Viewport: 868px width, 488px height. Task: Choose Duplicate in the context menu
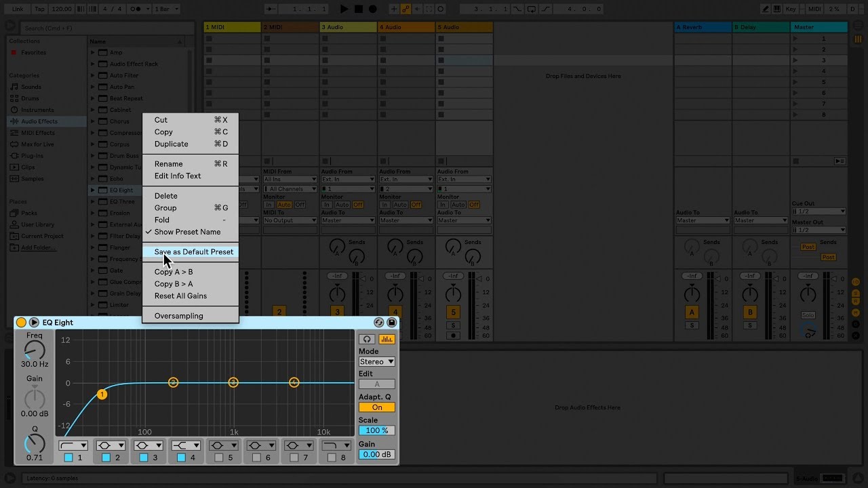[191, 144]
